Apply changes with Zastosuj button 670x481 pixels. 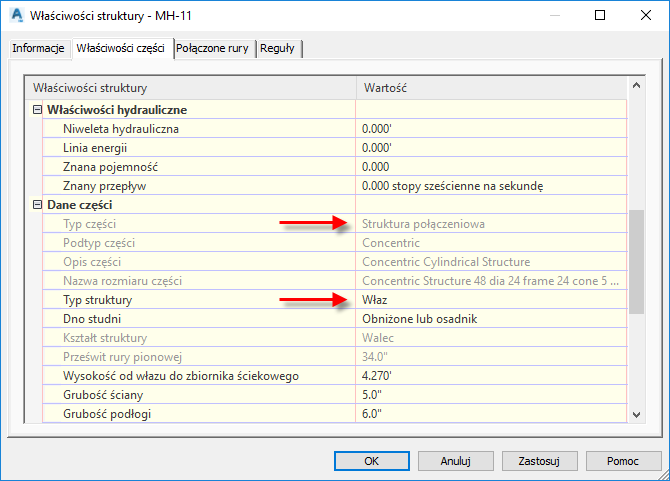pyautogui.click(x=539, y=461)
